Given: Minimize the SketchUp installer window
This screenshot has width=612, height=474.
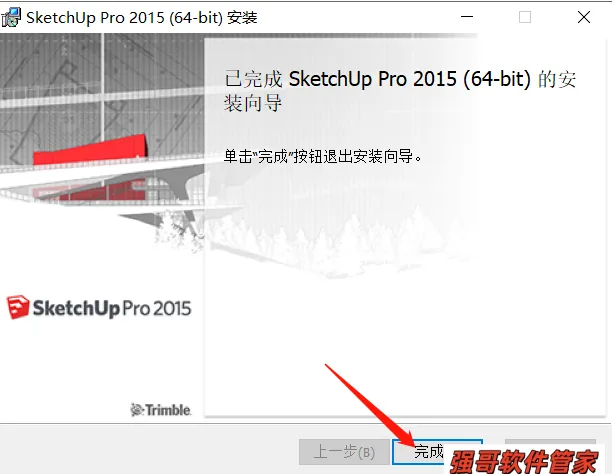Looking at the screenshot, I should 466,17.
